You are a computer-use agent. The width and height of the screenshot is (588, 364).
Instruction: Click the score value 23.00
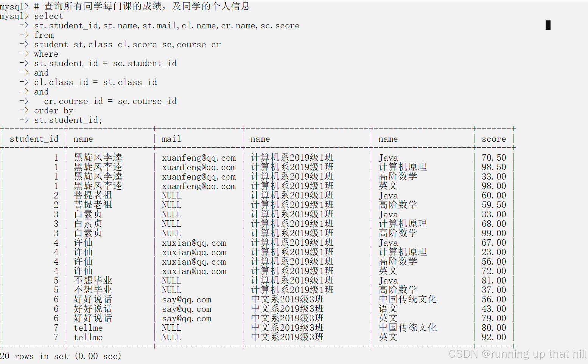click(494, 252)
